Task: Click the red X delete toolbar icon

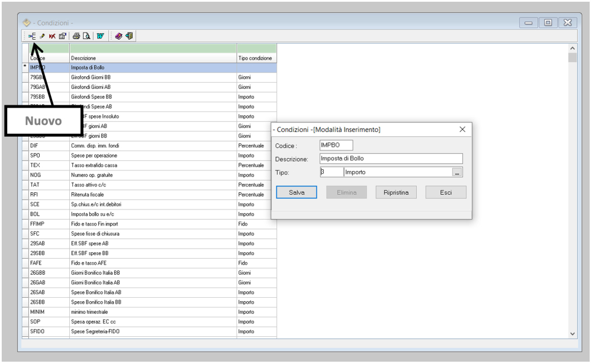Action: (x=52, y=37)
